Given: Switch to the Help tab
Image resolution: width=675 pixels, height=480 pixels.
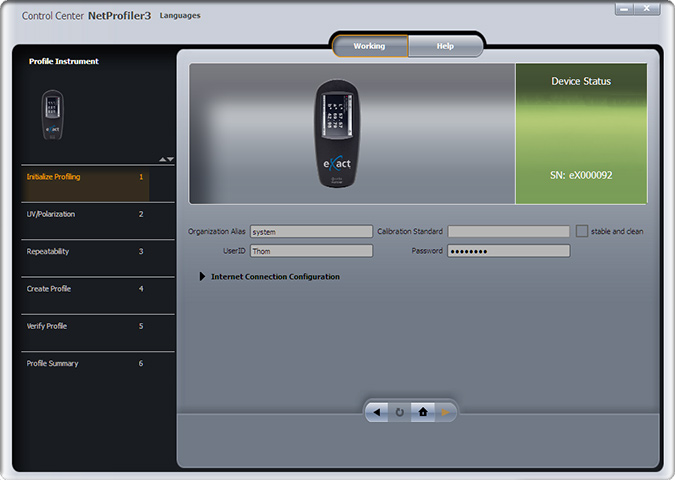Looking at the screenshot, I should pyautogui.click(x=445, y=46).
